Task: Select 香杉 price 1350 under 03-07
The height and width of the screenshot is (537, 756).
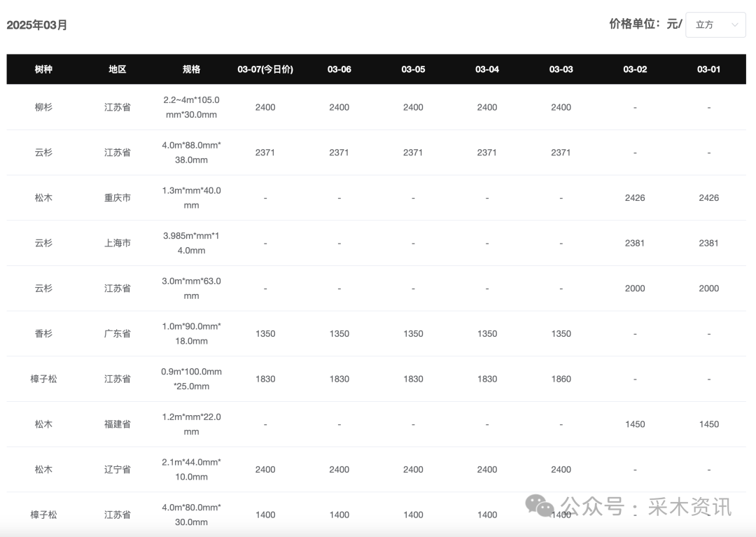Action: tap(265, 333)
